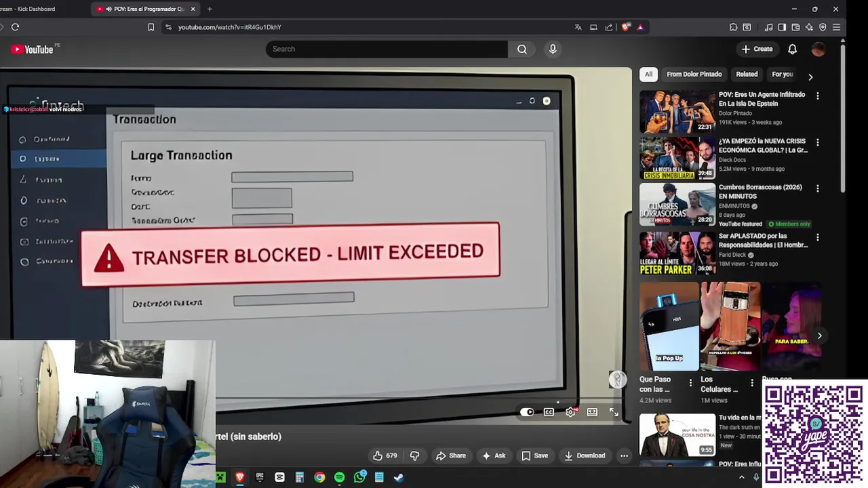Toggle the browser sidebar panel
This screenshot has height=488, width=868.
point(782,27)
